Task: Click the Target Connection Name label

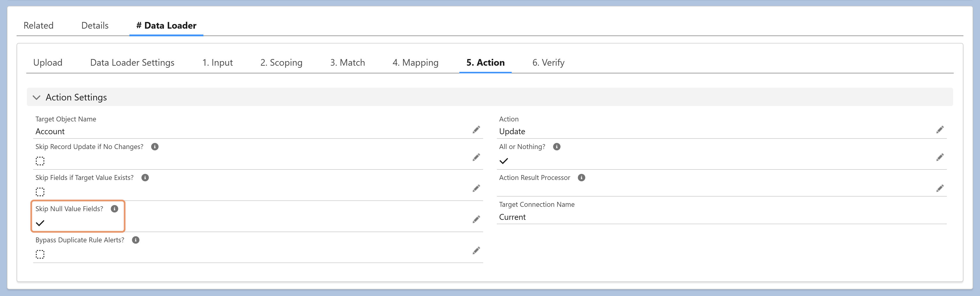Action: point(536,204)
